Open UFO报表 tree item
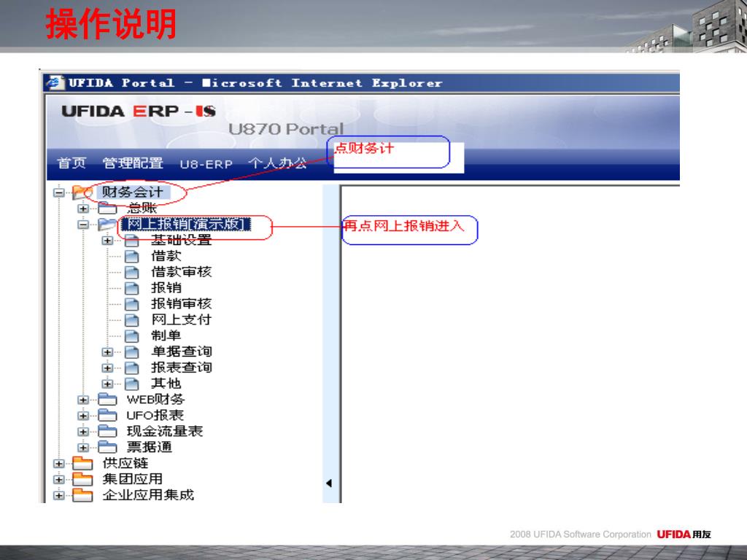747x560 pixels. point(155,415)
